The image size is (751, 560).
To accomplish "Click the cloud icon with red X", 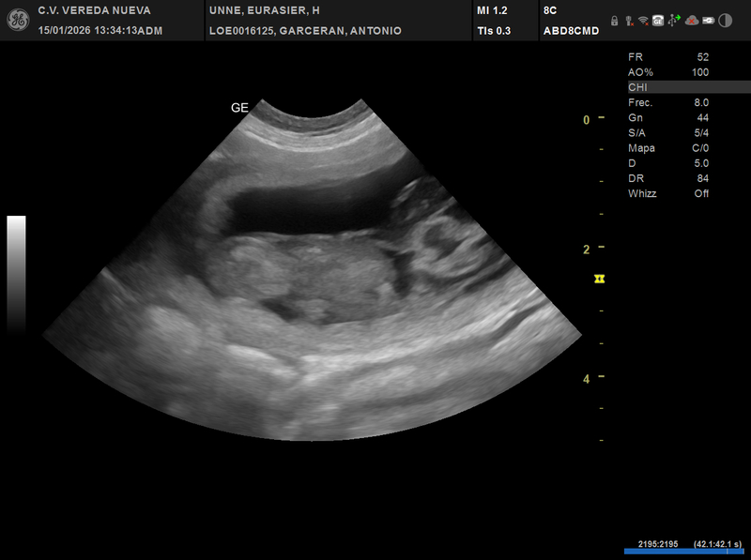I will click(x=691, y=20).
